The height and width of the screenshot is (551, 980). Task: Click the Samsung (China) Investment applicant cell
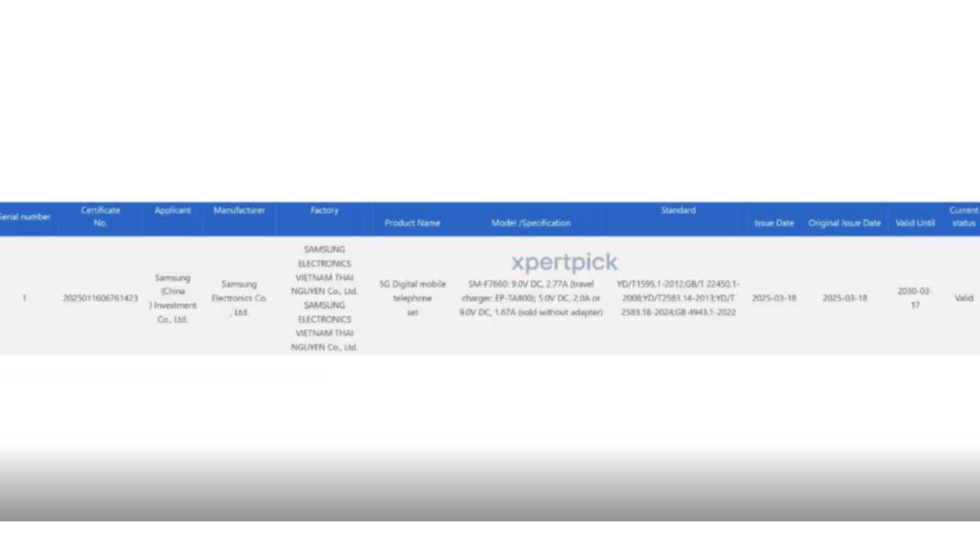click(x=172, y=299)
